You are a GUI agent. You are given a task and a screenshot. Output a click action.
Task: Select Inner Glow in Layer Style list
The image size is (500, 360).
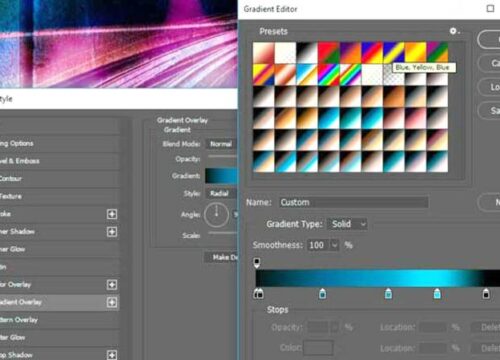tap(59, 249)
